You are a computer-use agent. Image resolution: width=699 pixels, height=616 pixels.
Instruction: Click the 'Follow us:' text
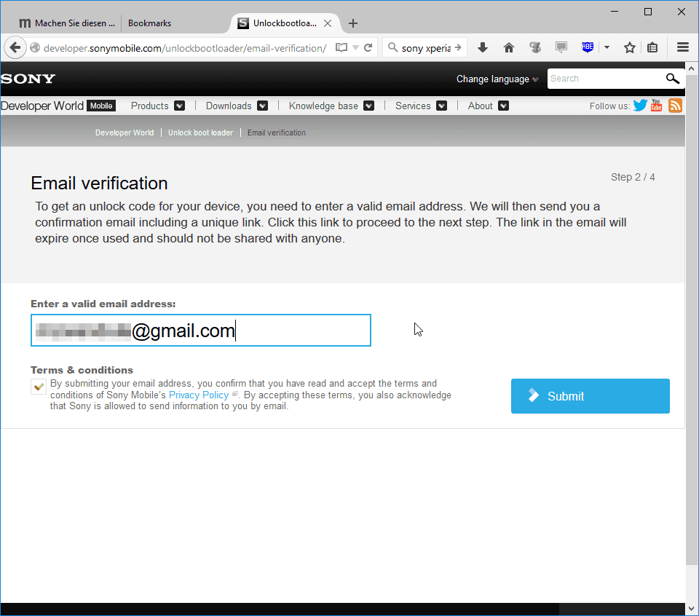click(x=609, y=106)
